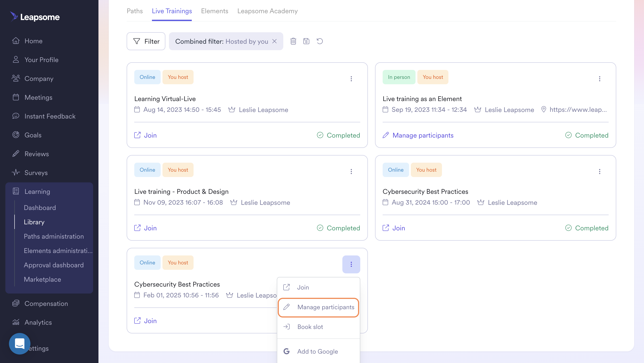Click date Aug 14, 2023 14:50 - 15:45
This screenshot has width=644, height=363.
pos(182,110)
